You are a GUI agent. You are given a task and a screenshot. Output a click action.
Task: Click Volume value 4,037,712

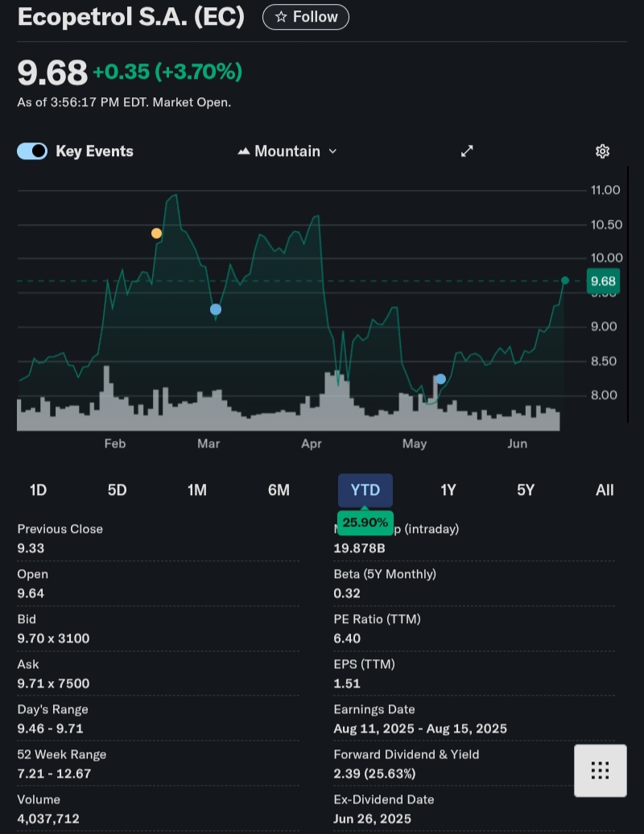pyautogui.click(x=48, y=820)
